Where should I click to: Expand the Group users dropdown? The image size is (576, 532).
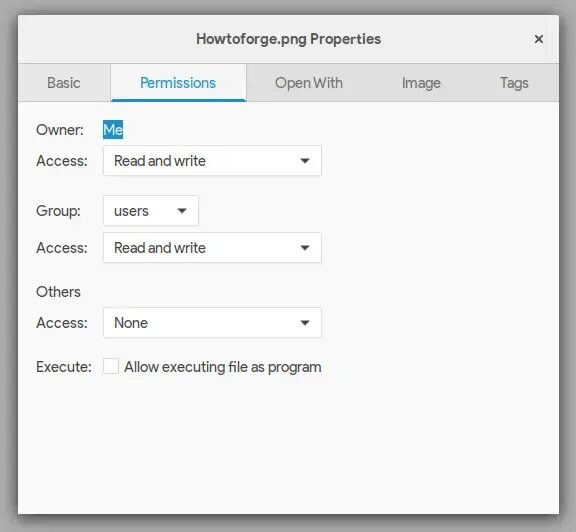point(151,211)
